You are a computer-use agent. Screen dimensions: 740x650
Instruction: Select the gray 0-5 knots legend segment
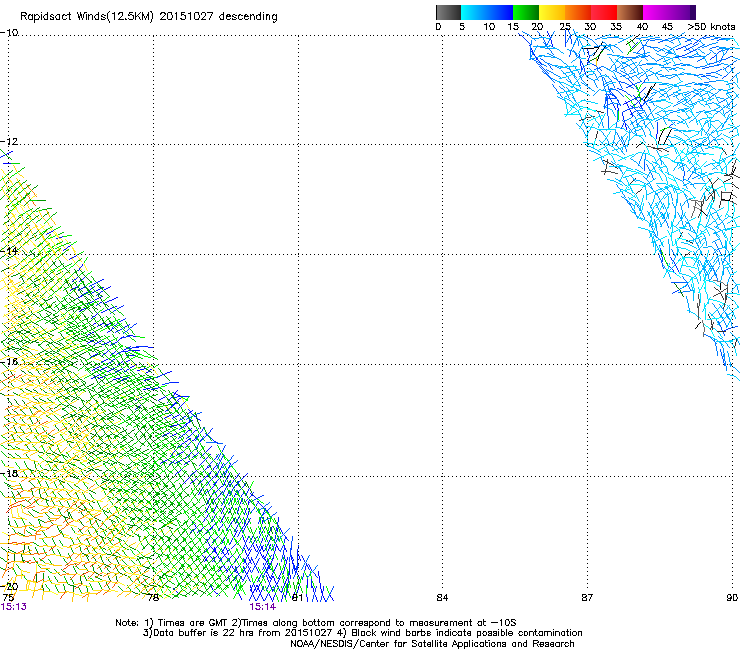coord(448,12)
